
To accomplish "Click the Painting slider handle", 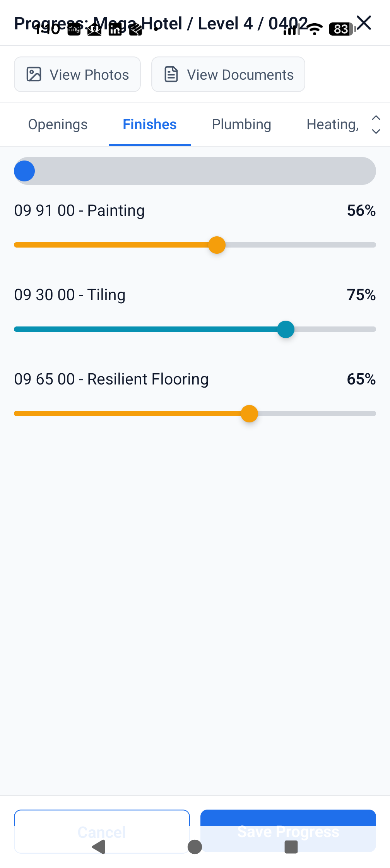I will [217, 245].
